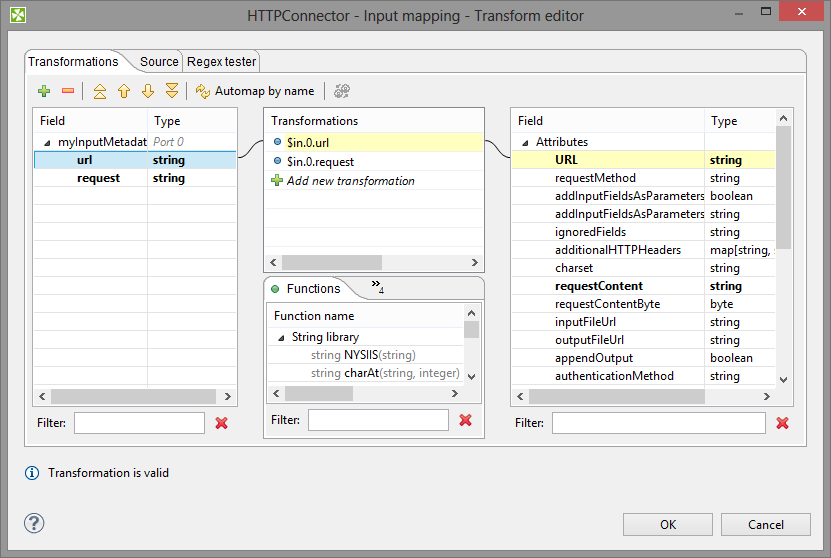Click the move up arrow icon

[124, 91]
